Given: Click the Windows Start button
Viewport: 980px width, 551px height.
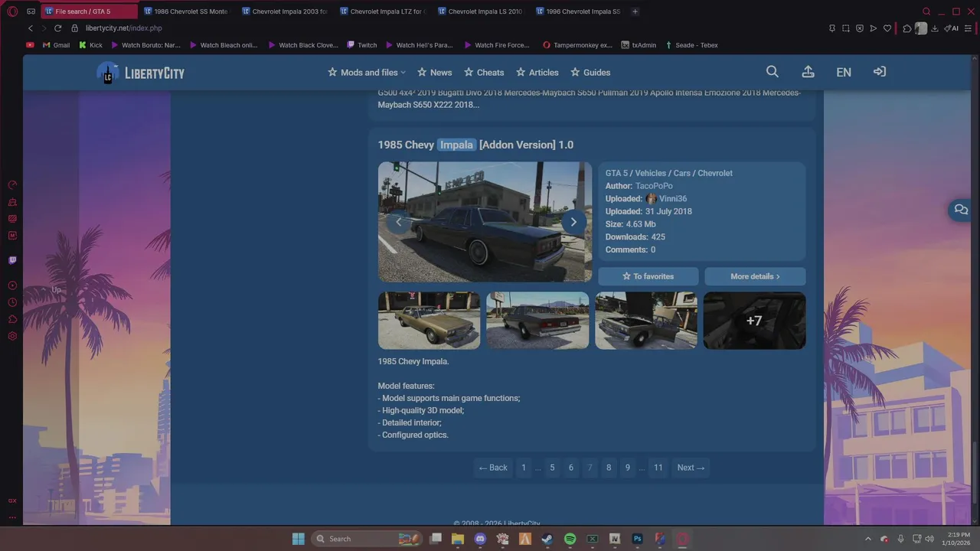Looking at the screenshot, I should pyautogui.click(x=298, y=539).
